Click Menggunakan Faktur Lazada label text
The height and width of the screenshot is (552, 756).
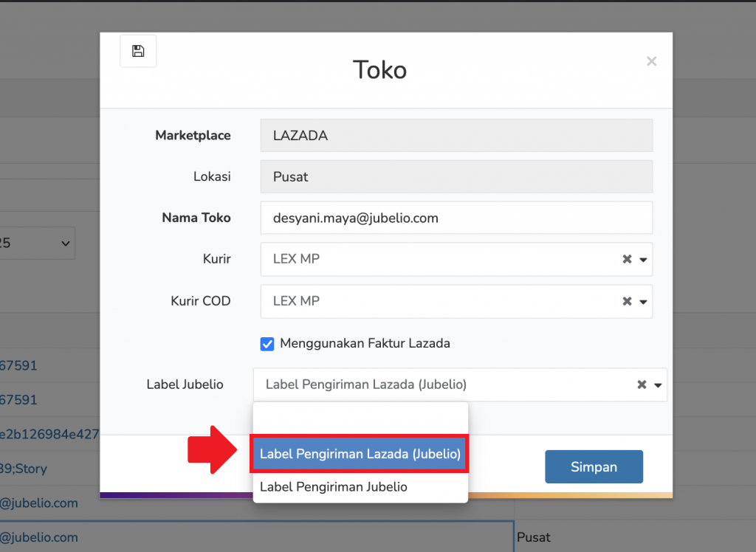[x=365, y=343]
